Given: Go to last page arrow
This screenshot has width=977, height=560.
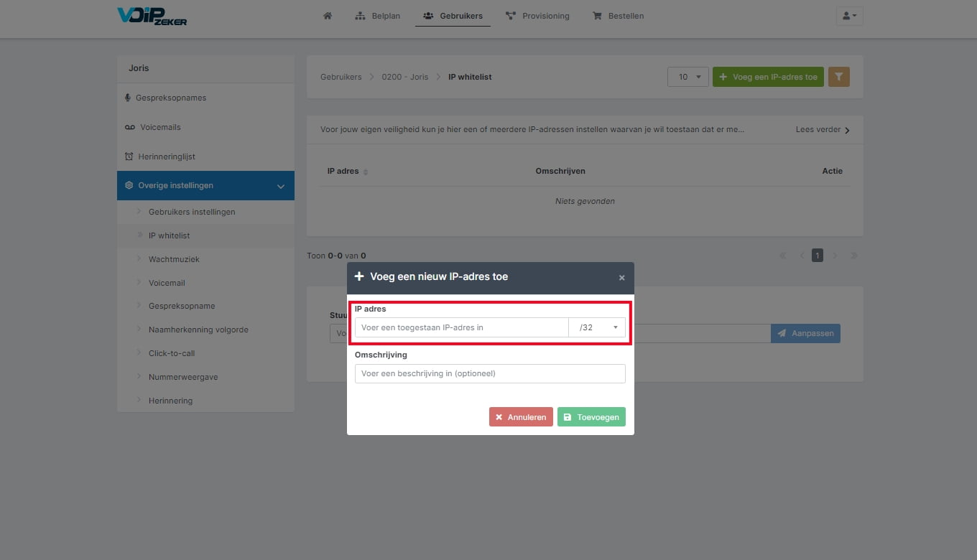Looking at the screenshot, I should (854, 256).
